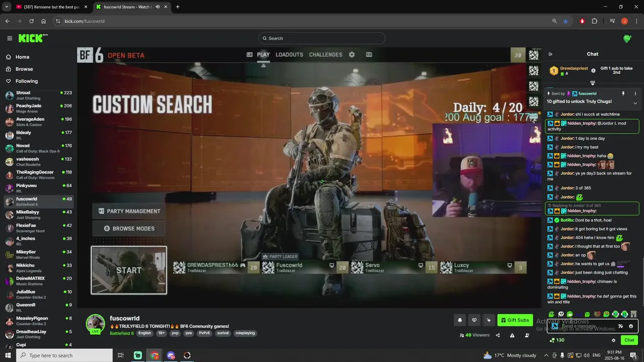Screen dimensions: 644x362
Task: Click the Windows taskbar search box
Action: [x=65, y=355]
